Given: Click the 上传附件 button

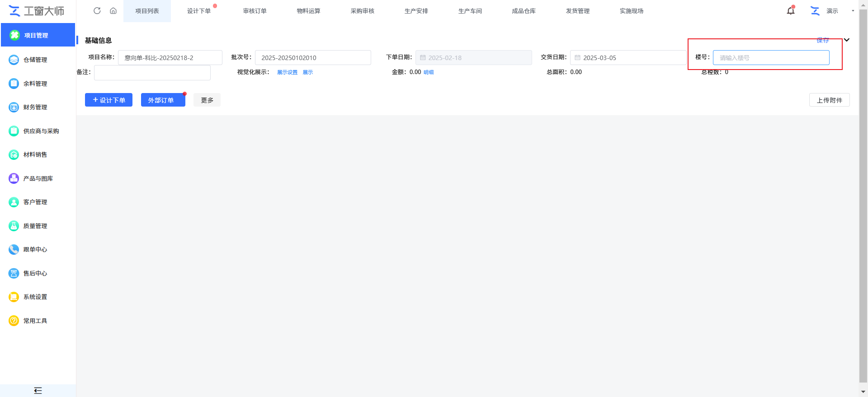Looking at the screenshot, I should point(829,100).
